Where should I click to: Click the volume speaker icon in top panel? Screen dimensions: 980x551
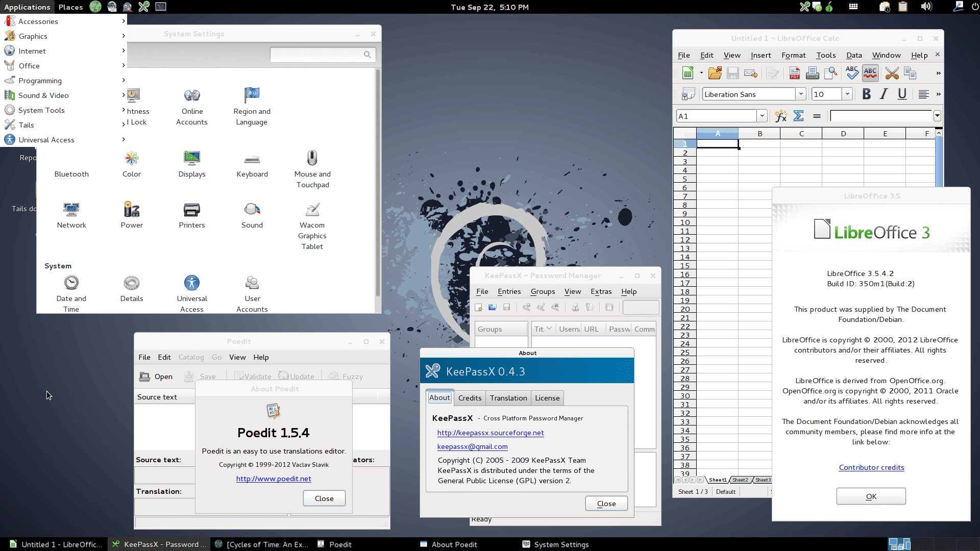point(926,7)
